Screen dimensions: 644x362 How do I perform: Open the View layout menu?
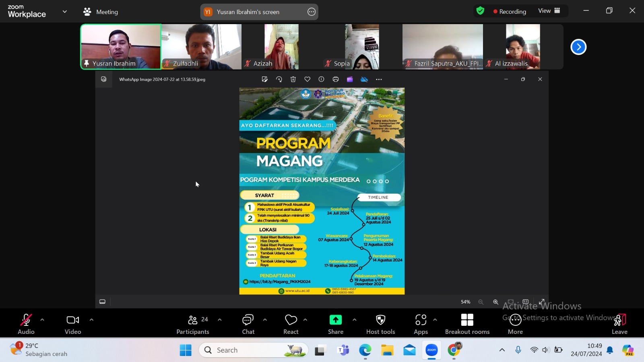(549, 11)
